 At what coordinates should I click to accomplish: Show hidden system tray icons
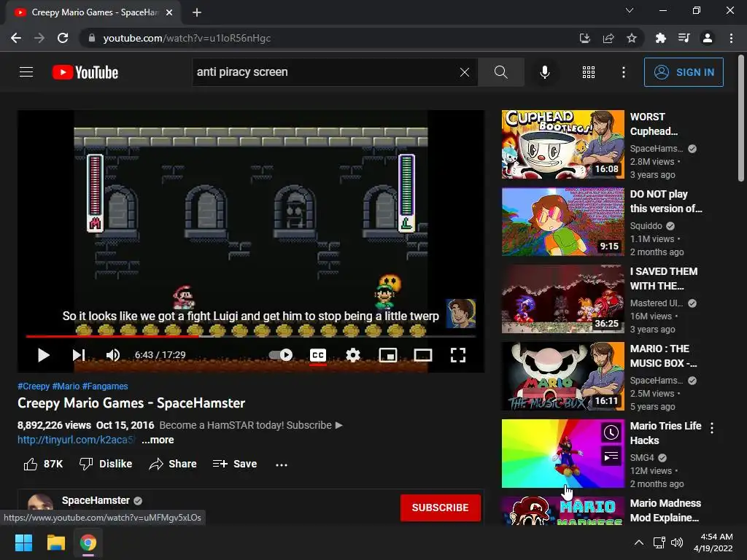[639, 542]
